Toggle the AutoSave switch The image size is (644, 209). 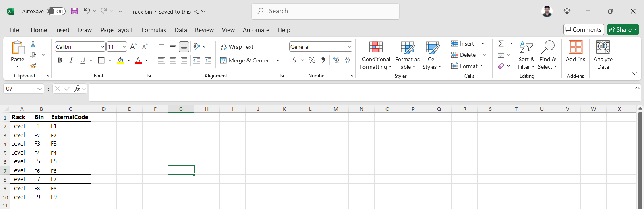tap(56, 11)
